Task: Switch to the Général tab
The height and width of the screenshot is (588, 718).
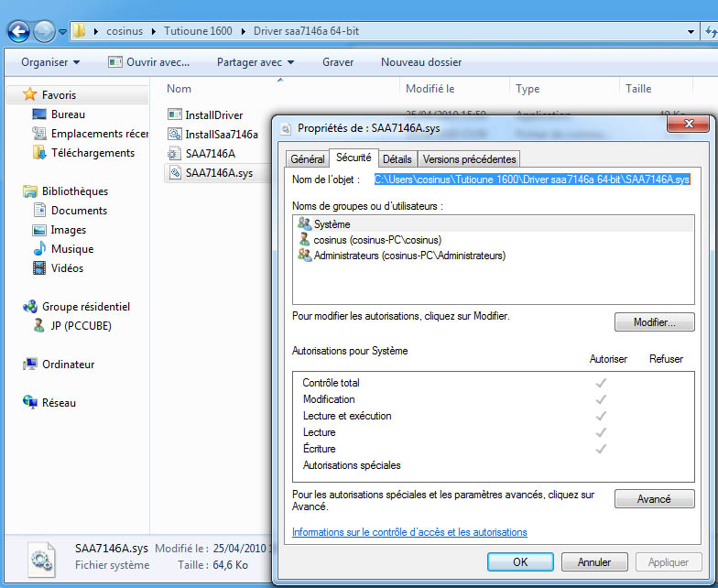Action: (x=307, y=159)
